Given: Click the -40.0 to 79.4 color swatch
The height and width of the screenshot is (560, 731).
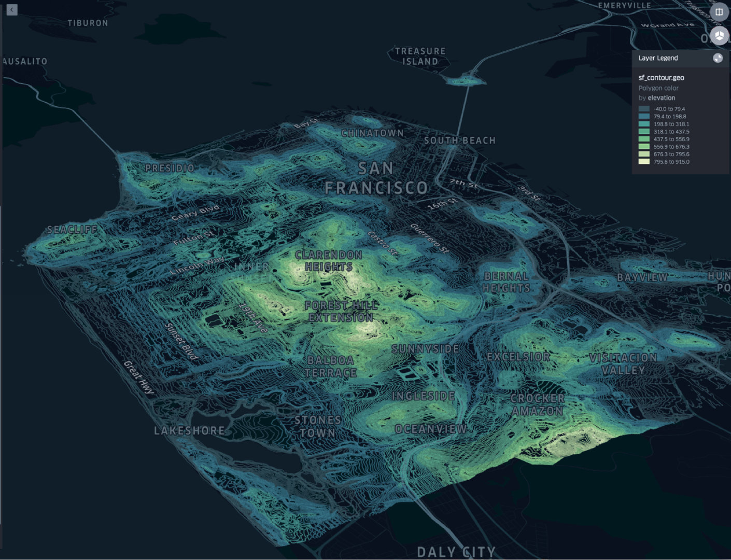Looking at the screenshot, I should [644, 109].
